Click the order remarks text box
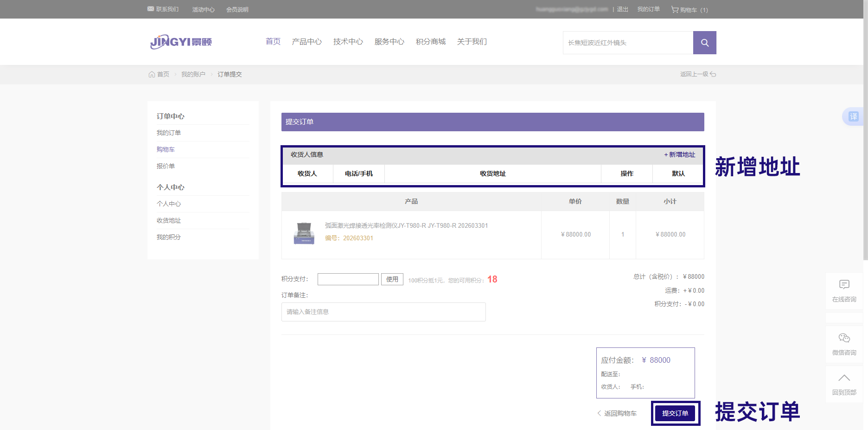Screen dimensions: 868x430 (383, 312)
